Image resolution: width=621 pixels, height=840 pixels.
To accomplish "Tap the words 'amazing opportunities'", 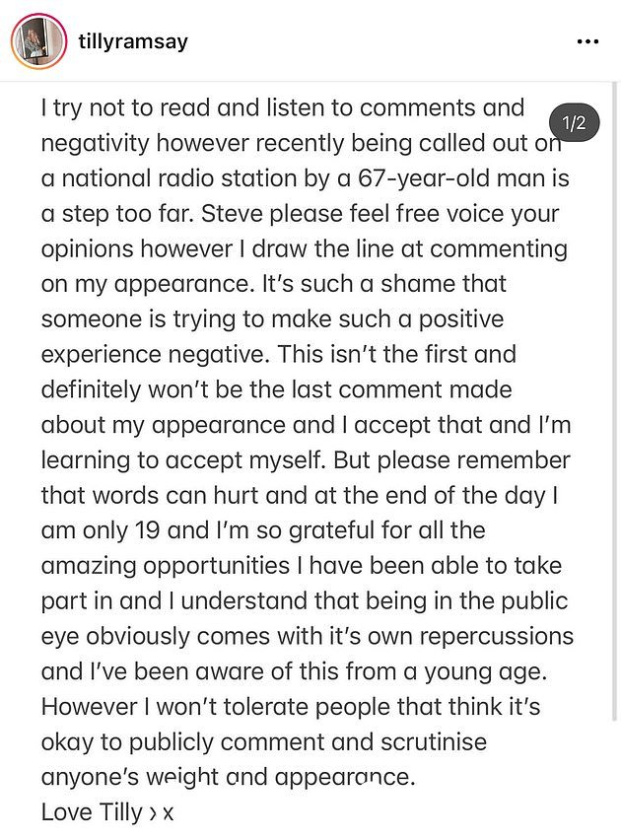I will coord(166,567).
